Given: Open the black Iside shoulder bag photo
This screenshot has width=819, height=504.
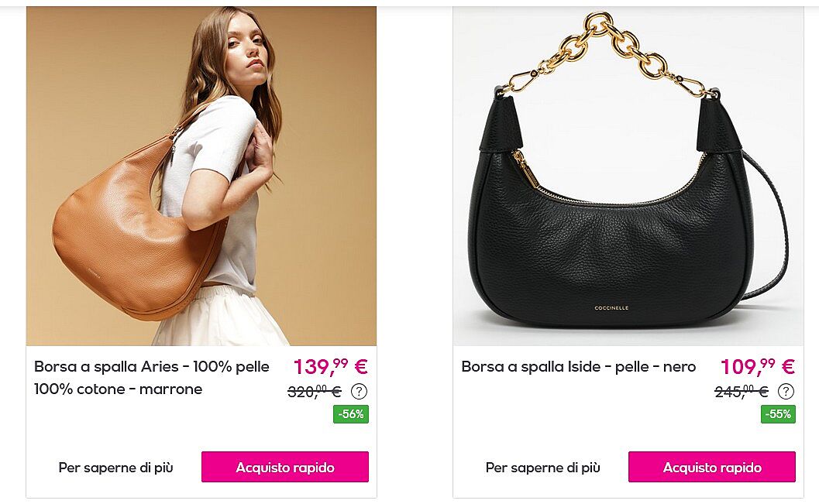Looking at the screenshot, I should tap(628, 176).
